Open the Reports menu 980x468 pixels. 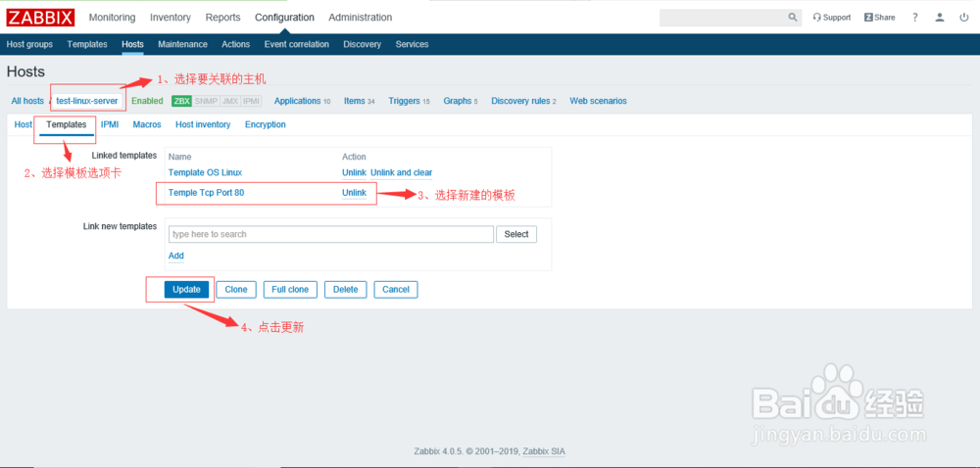point(223,18)
